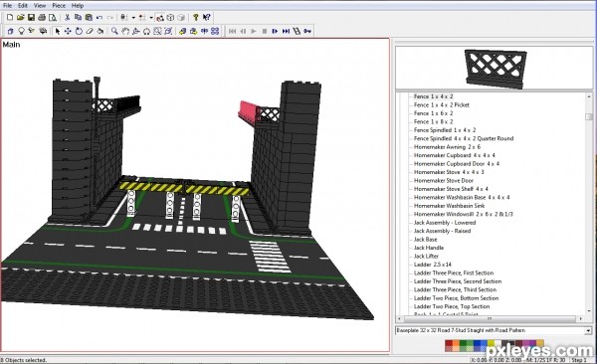
Task: Open the Help menu
Action: 78,6
